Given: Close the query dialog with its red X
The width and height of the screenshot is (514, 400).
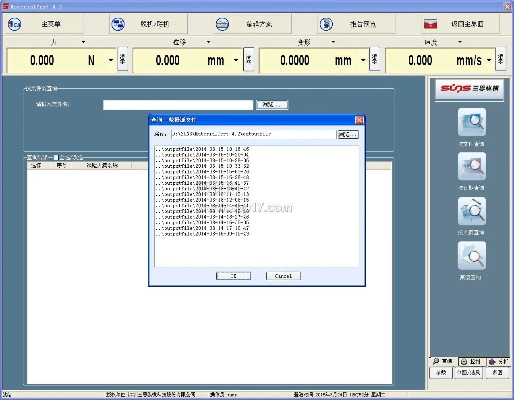Looking at the screenshot, I should click(x=359, y=120).
